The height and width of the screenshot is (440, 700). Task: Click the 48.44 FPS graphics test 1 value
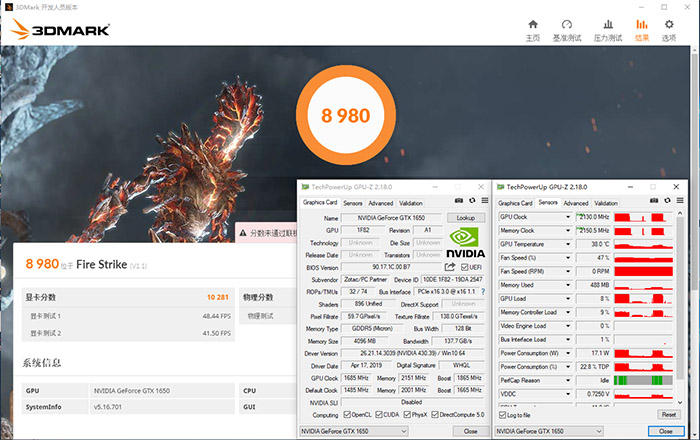(217, 316)
